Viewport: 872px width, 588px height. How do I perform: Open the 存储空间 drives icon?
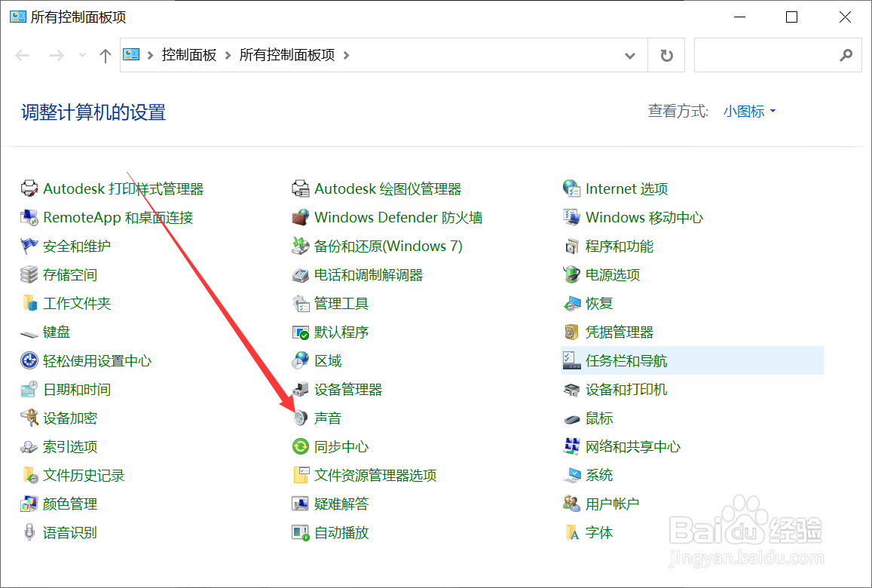click(29, 275)
